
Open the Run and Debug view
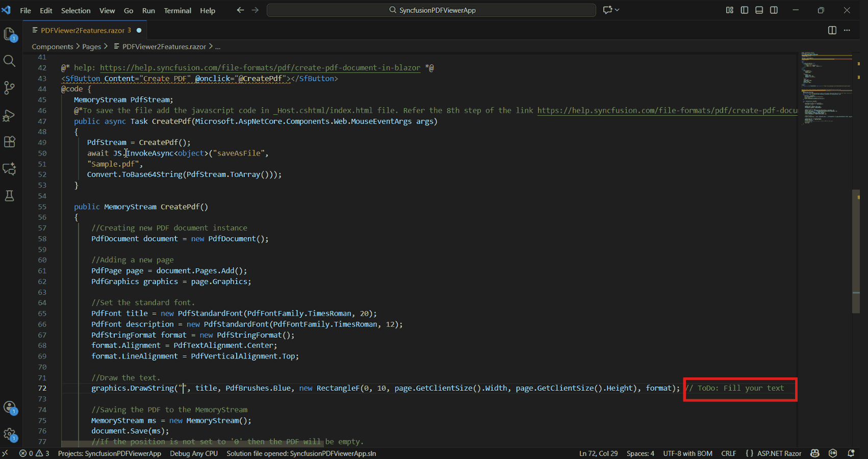pos(9,115)
